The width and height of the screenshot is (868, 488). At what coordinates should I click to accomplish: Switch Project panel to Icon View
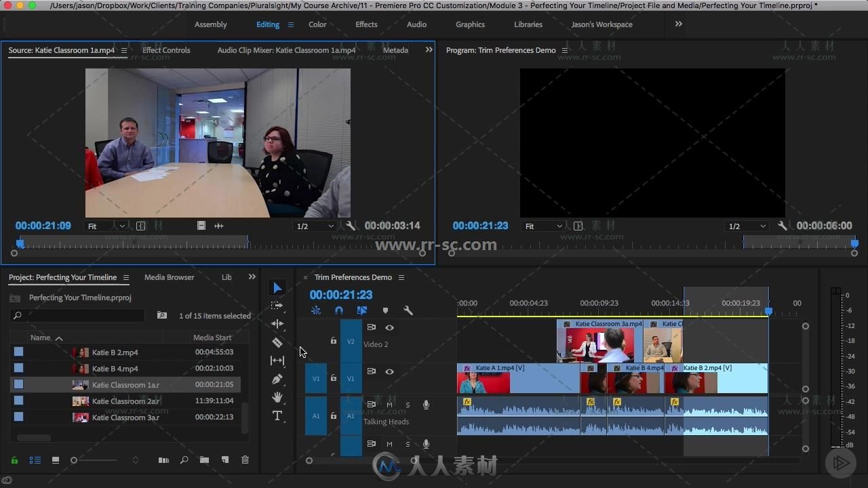tap(56, 460)
